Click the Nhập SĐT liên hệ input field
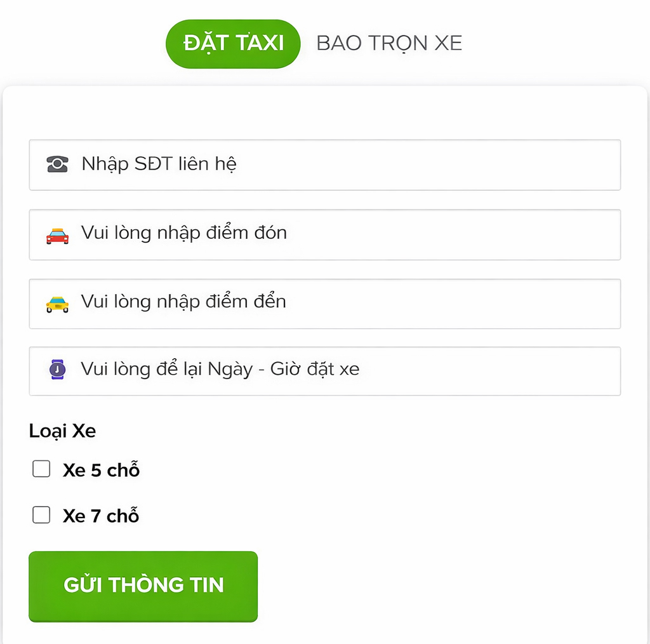Screen dimensions: 650x644 [x=325, y=164]
